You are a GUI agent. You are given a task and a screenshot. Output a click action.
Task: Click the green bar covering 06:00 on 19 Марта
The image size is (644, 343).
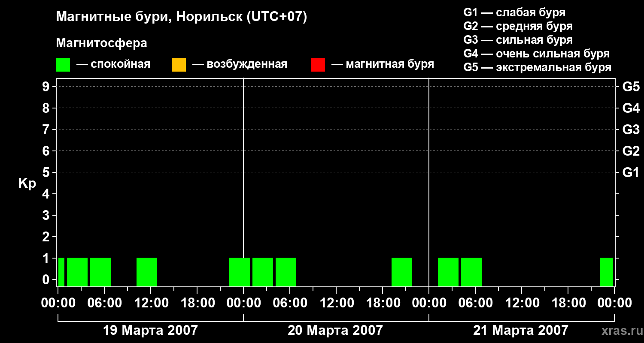tap(100, 272)
